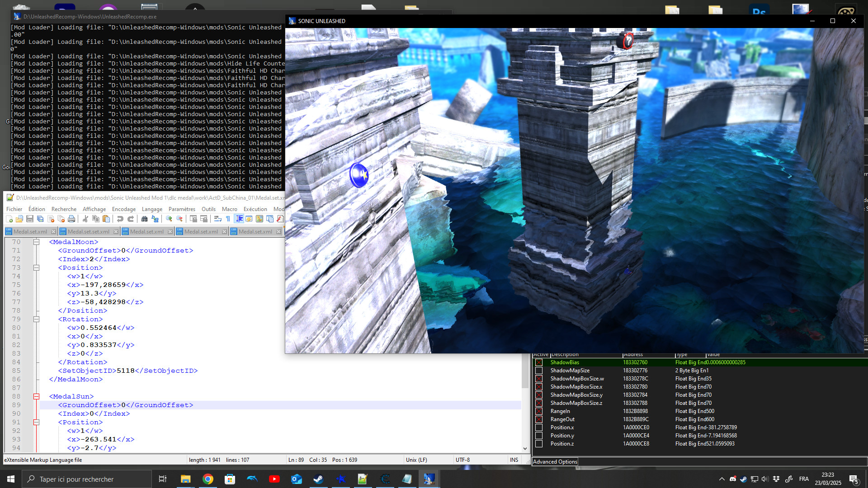The image size is (868, 488).
Task: Collapse the MedalMoon node at line 70
Action: coord(37,242)
